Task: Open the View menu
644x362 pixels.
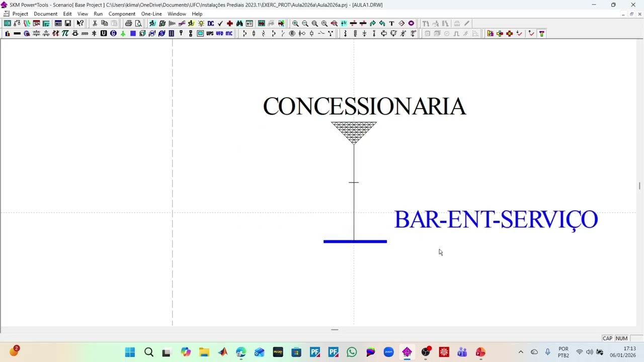Action: pos(83,14)
